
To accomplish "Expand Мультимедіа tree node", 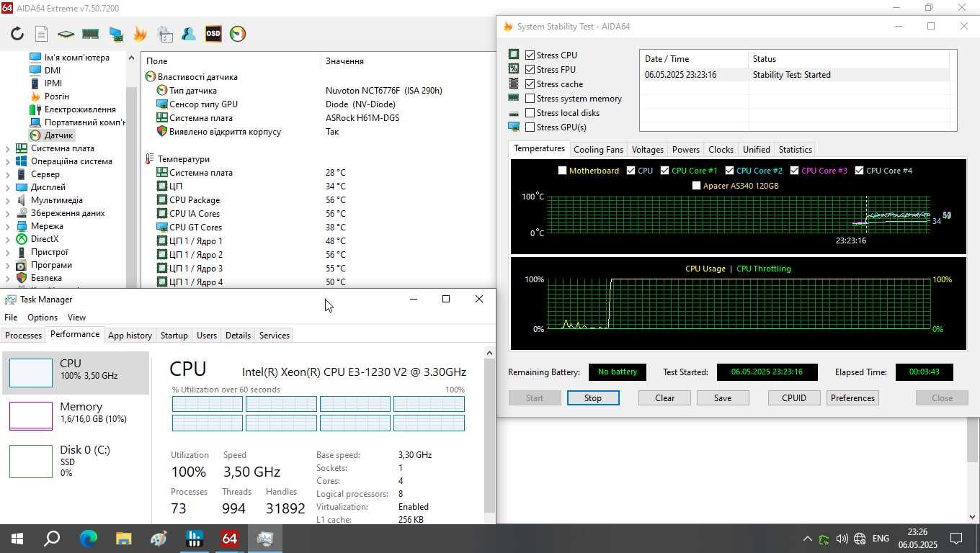I will (x=8, y=200).
